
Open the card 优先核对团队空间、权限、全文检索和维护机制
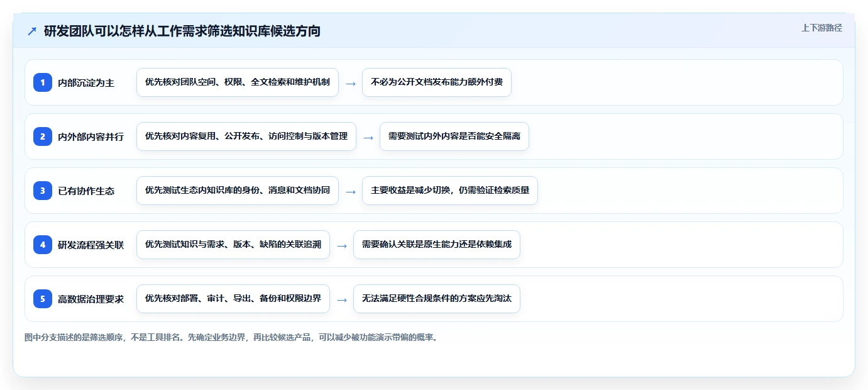238,82
